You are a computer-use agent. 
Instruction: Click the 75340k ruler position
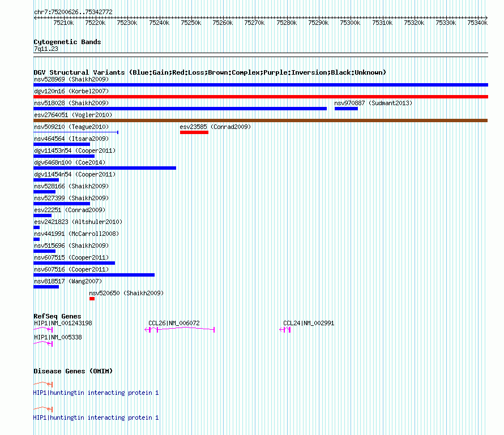(477, 23)
